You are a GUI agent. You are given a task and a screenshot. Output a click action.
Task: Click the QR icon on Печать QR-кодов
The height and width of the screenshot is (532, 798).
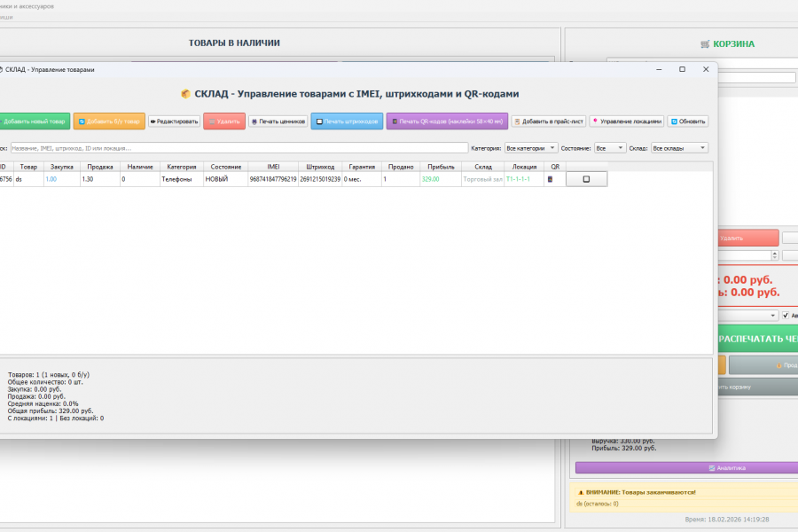click(x=395, y=121)
